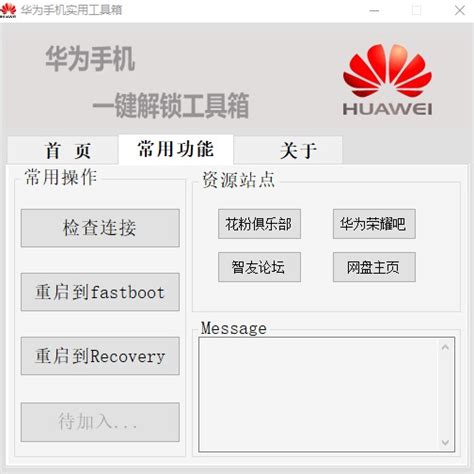Click the Message box scroll up arrow
Viewport: 474px width, 474px height.
pos(445,347)
